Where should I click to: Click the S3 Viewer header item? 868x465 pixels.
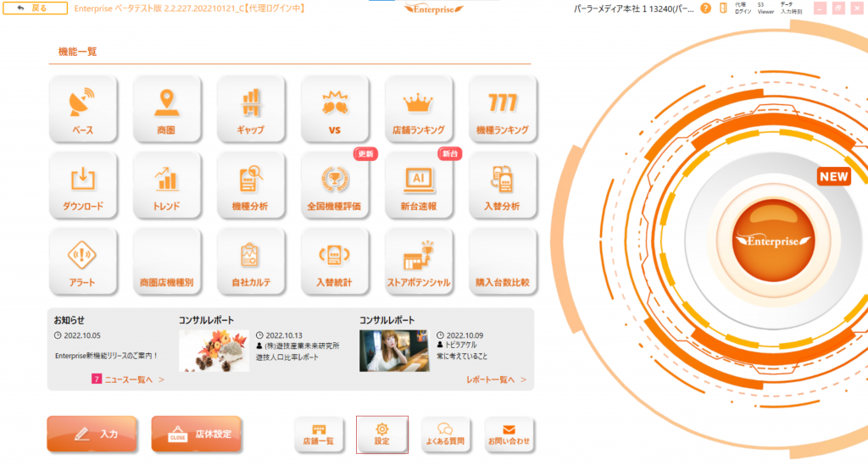(x=765, y=8)
